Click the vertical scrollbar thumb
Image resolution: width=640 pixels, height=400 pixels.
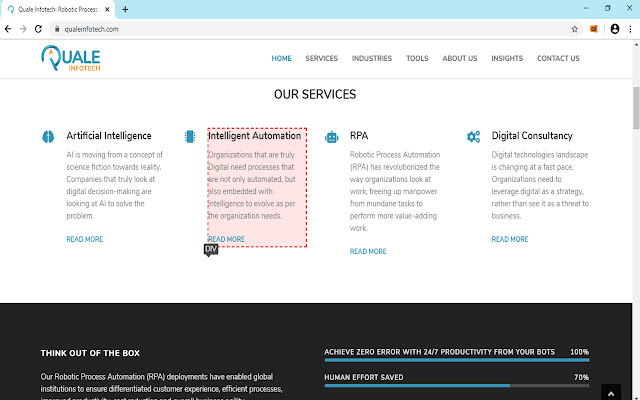click(636, 108)
